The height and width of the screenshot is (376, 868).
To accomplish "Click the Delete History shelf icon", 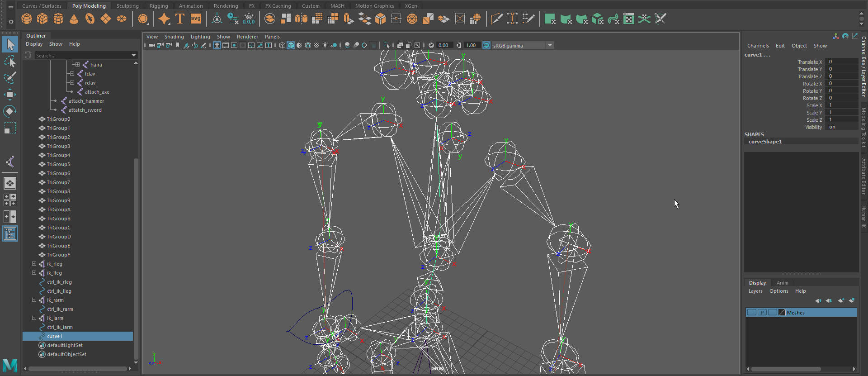I will [233, 19].
